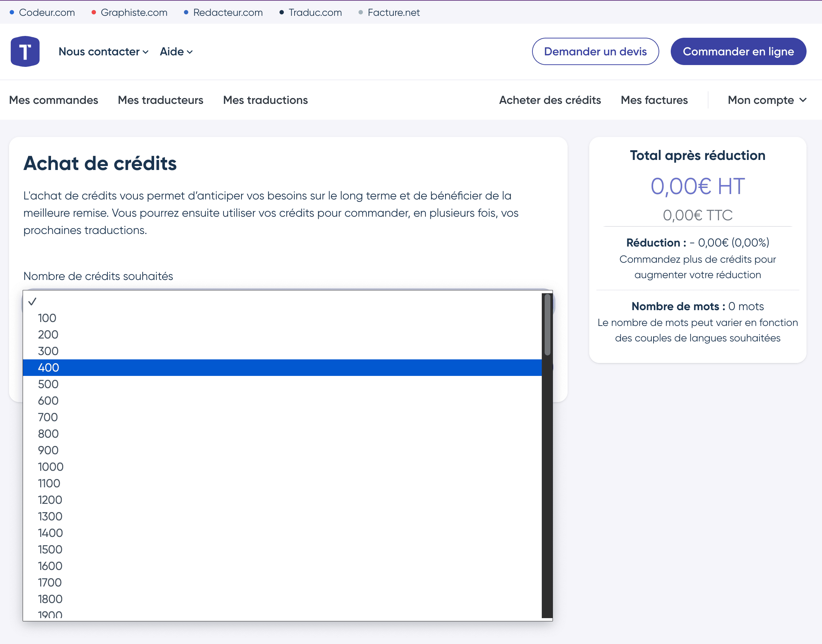822x644 pixels.
Task: Click the Nombre de mots value
Action: (746, 306)
